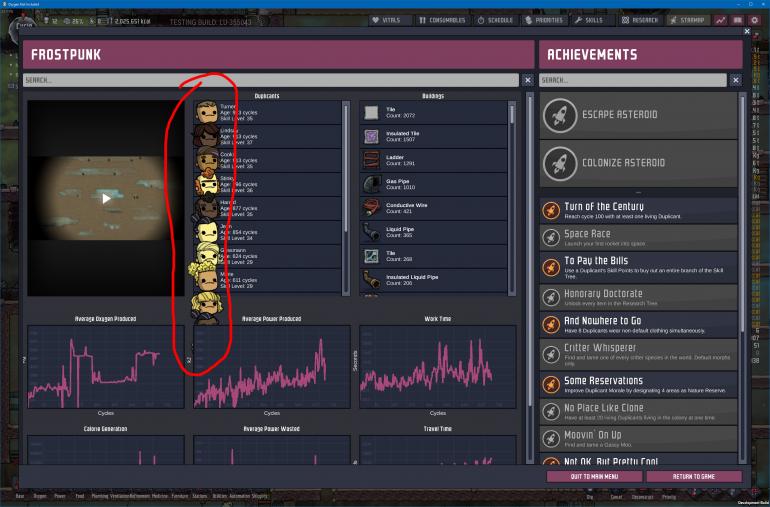Click the And Nowhere to Go badge icon

click(x=551, y=325)
